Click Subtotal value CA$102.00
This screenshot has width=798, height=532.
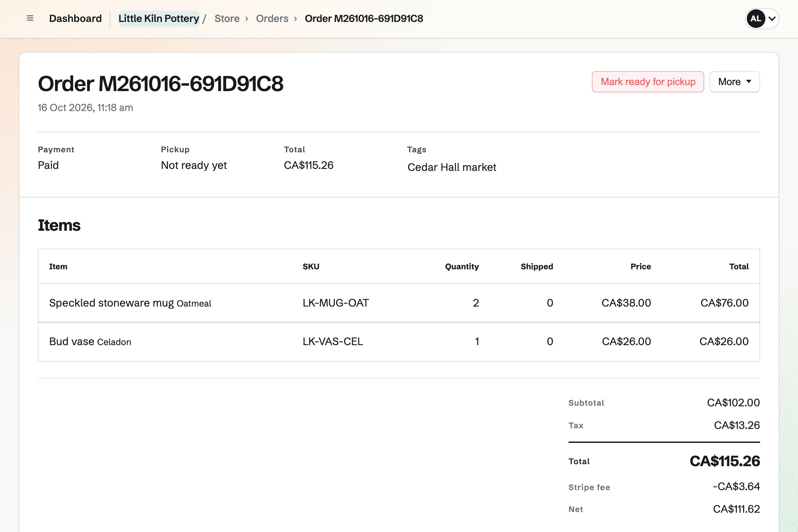point(733,403)
